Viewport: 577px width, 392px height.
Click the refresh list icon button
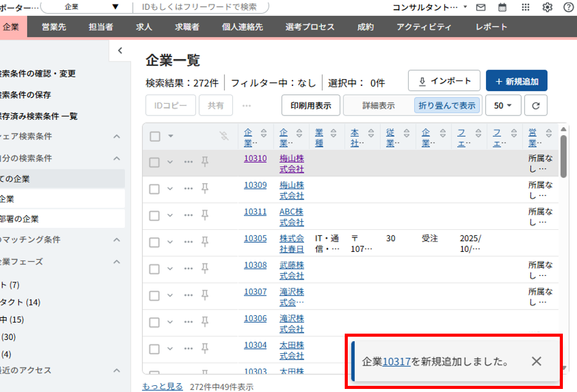[536, 106]
